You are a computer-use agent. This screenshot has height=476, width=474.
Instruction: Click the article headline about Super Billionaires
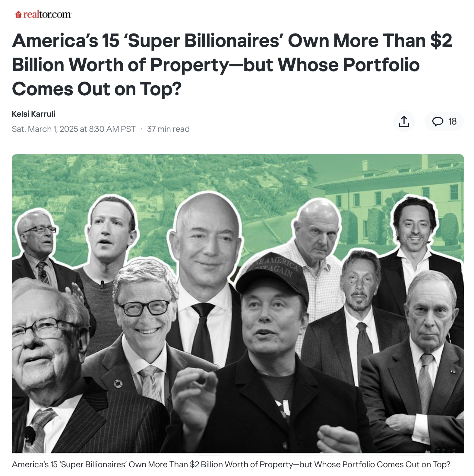click(232, 65)
